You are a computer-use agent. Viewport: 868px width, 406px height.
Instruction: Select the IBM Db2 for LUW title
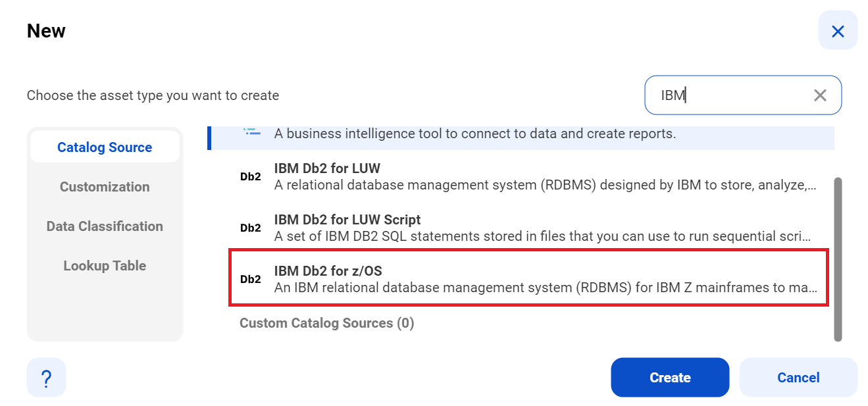[327, 168]
